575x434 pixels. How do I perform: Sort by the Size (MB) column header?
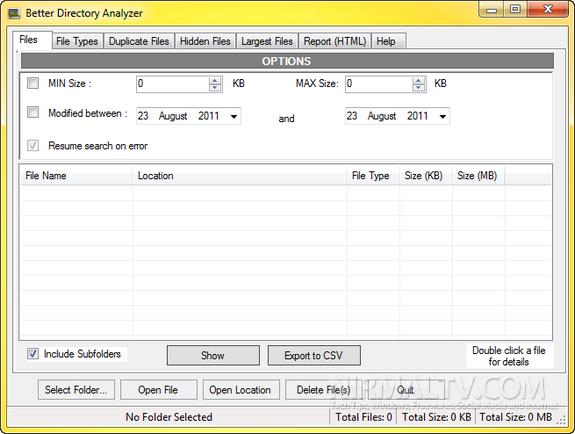click(478, 176)
